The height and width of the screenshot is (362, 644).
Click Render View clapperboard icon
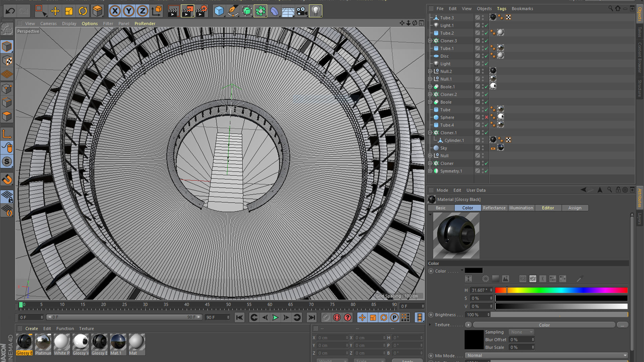click(173, 11)
